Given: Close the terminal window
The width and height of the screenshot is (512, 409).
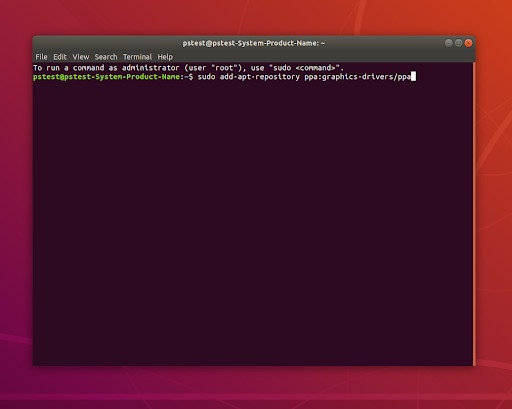Looking at the screenshot, I should pos(468,43).
